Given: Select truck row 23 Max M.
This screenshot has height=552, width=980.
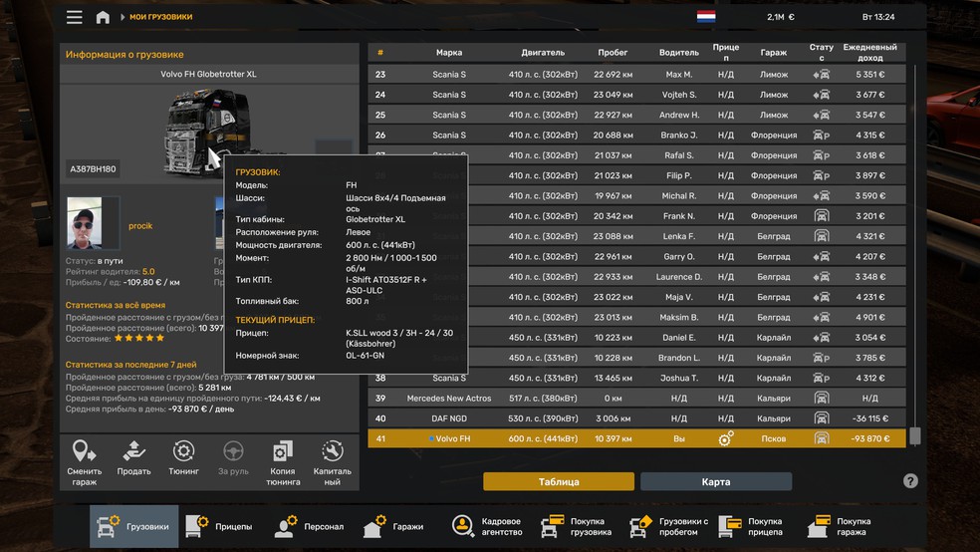Looking at the screenshot, I should pyautogui.click(x=636, y=75).
